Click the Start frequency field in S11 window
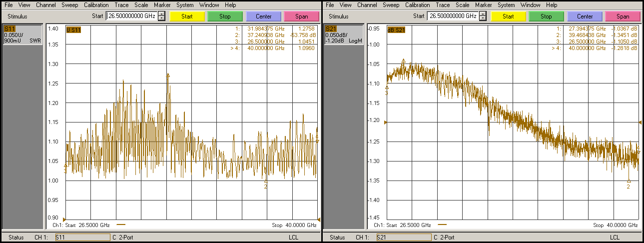Viewport: 644px width, 243px height. pos(132,16)
